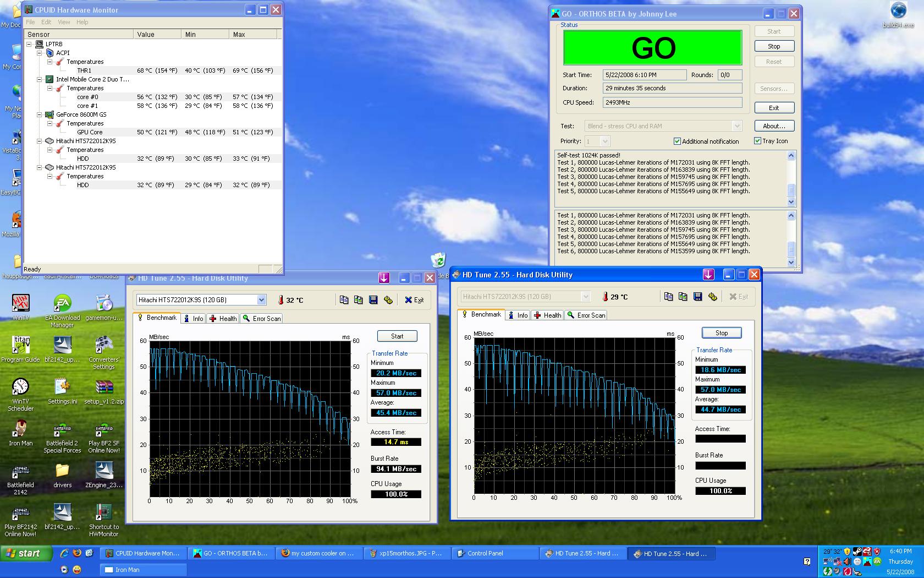
Task: Select the Iron Man desktop shortcut
Action: click(x=21, y=433)
